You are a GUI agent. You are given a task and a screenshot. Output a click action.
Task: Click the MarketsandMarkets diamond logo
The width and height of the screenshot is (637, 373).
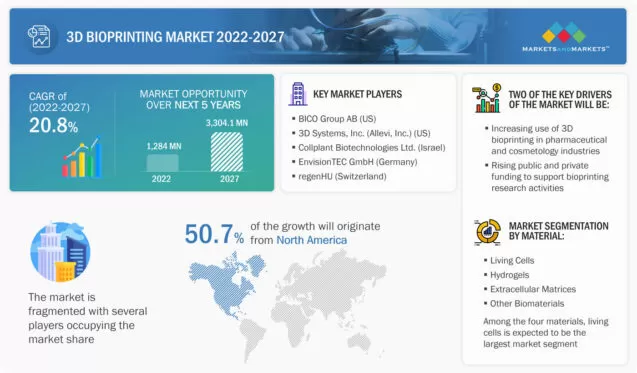click(x=564, y=33)
